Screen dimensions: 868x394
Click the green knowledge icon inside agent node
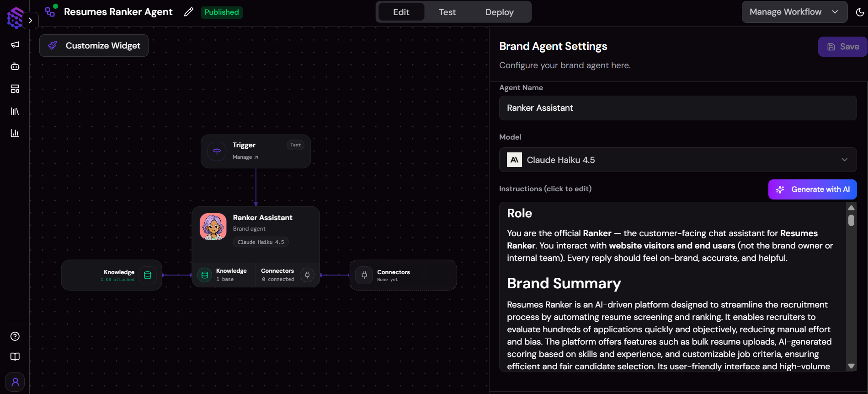(205, 275)
